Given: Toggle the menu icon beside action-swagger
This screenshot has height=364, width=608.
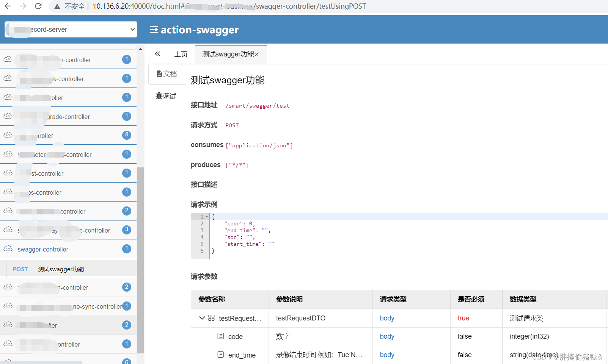Looking at the screenshot, I should coord(154,30).
